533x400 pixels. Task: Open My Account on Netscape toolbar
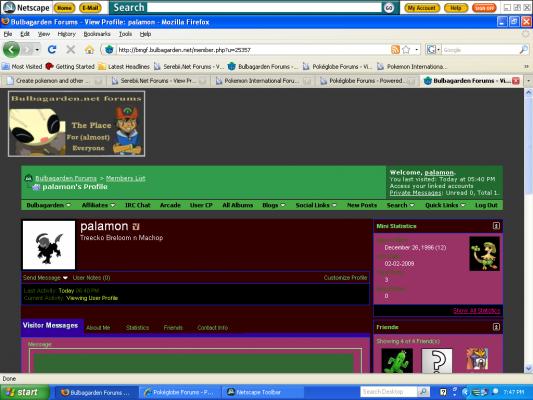422,8
